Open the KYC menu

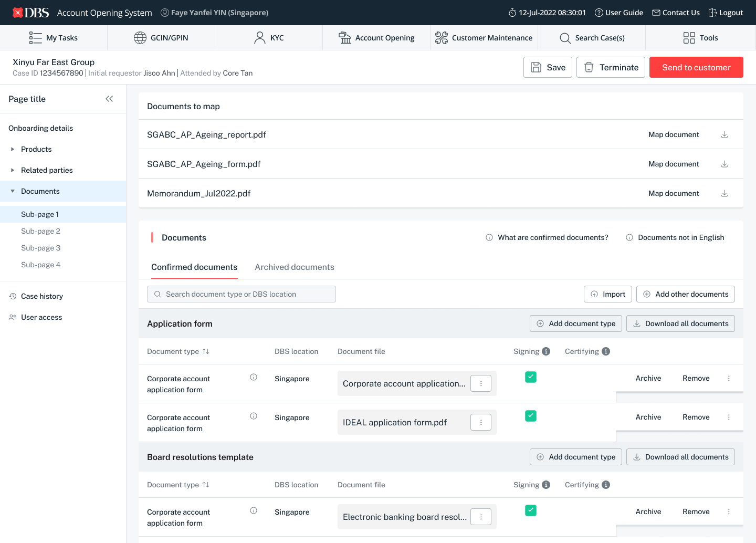[269, 38]
